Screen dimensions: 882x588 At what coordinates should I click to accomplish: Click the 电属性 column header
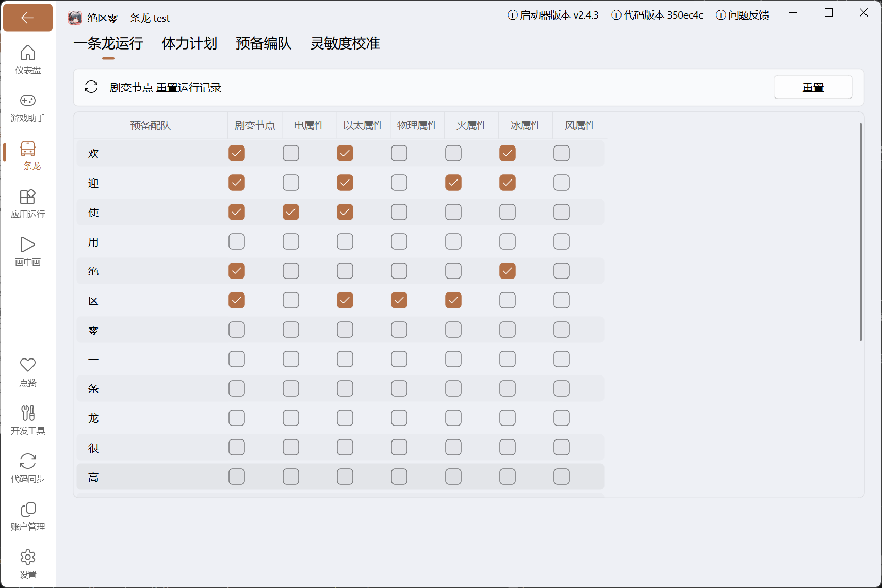[309, 125]
